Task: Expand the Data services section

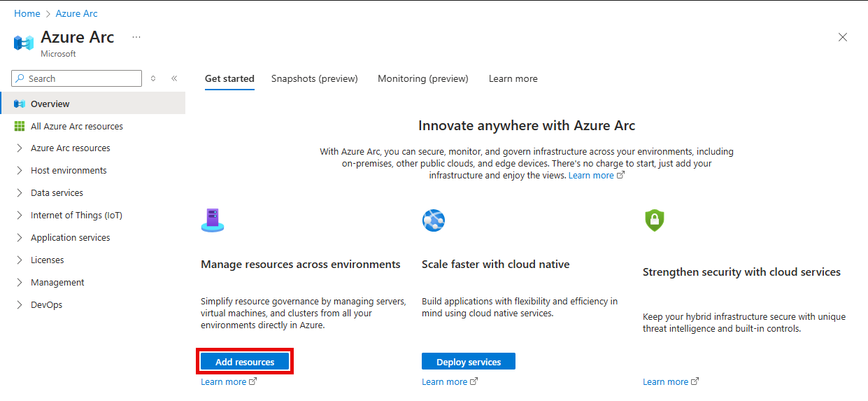Action: pyautogui.click(x=20, y=193)
